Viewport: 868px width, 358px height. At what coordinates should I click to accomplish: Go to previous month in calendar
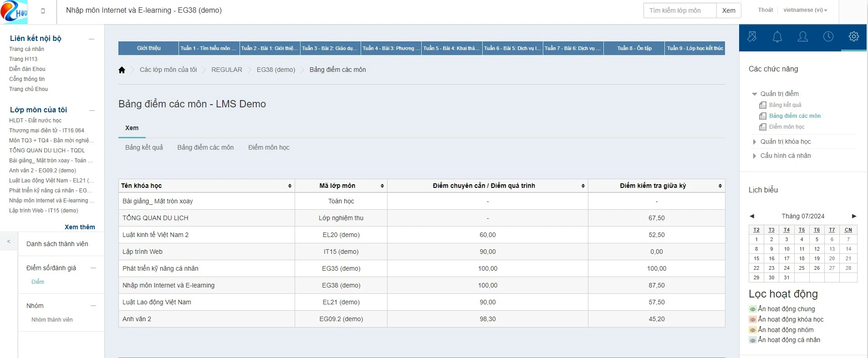(752, 216)
